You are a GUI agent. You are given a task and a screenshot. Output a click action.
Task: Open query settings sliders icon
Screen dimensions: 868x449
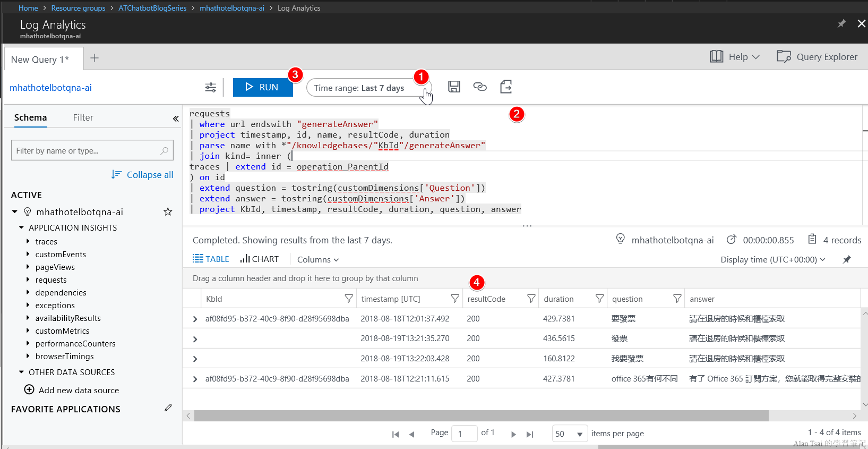[x=211, y=87]
